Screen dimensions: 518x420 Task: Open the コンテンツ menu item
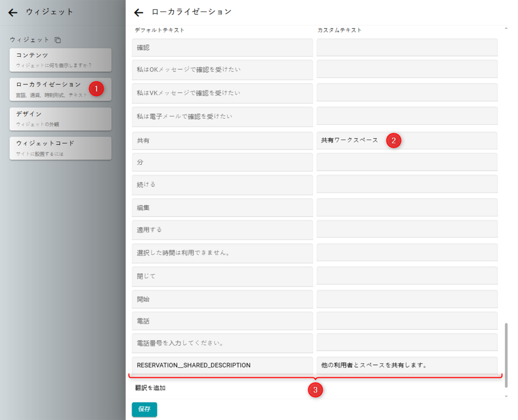coord(60,60)
